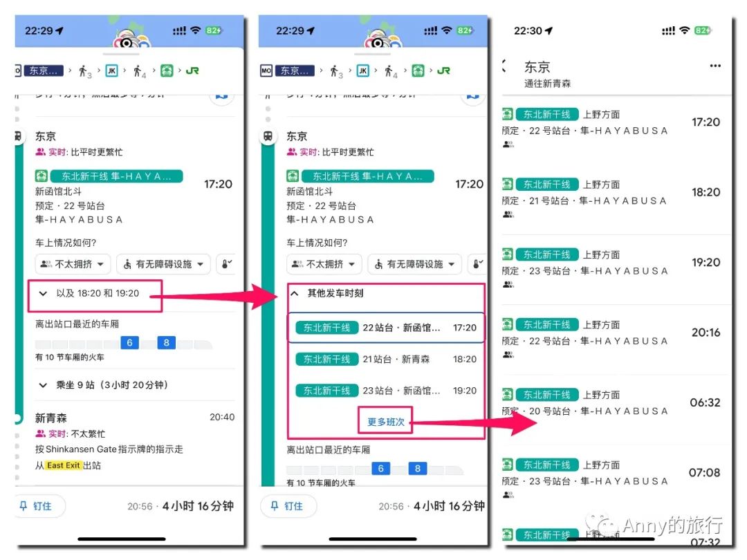
Task: Choose the 06:32 上野方面 train in right phone
Action: click(616, 410)
